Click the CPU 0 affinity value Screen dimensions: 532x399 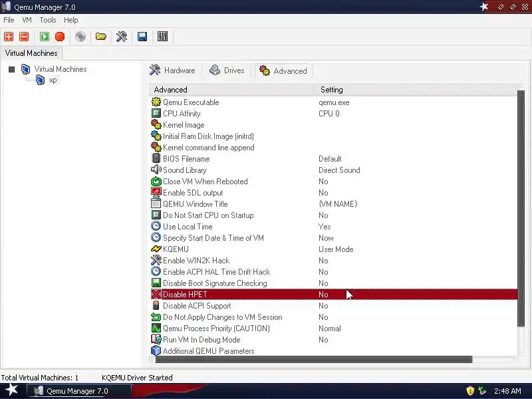[329, 113]
